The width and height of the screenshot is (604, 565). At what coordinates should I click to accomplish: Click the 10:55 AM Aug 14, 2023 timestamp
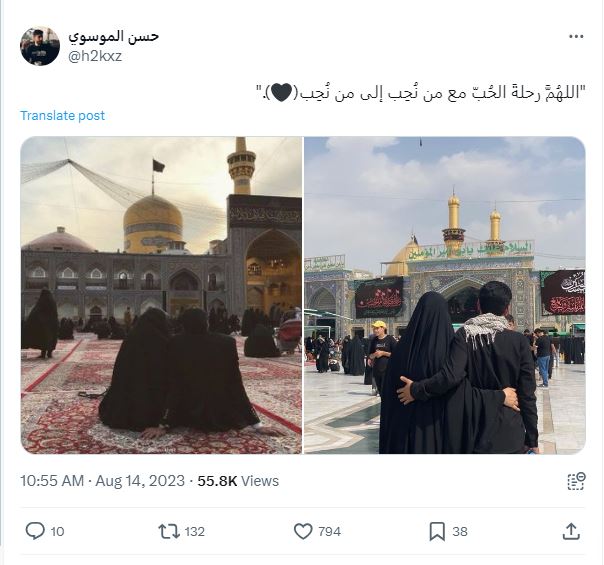[x=102, y=481]
